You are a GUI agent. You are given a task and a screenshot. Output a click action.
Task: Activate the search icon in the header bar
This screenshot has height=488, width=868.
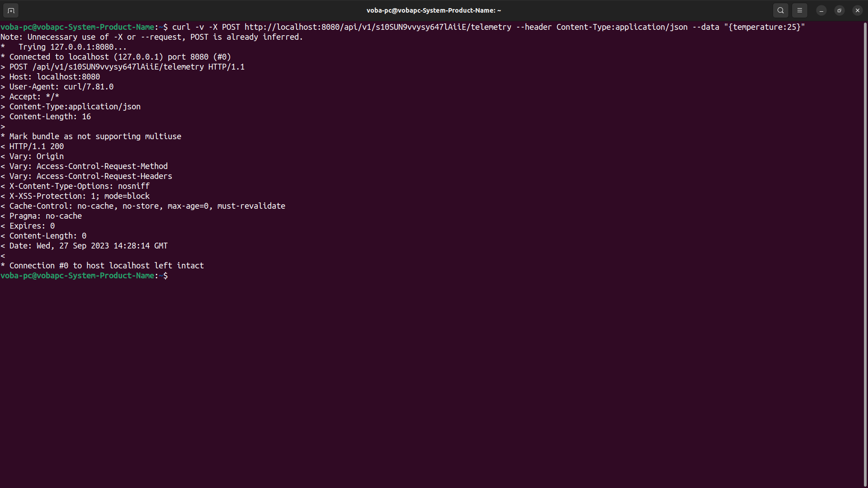pos(780,10)
